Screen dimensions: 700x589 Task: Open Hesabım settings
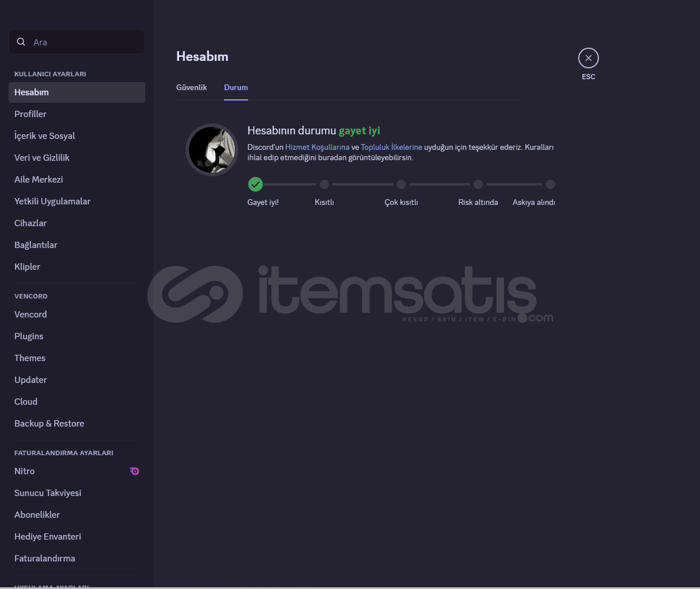click(x=77, y=92)
